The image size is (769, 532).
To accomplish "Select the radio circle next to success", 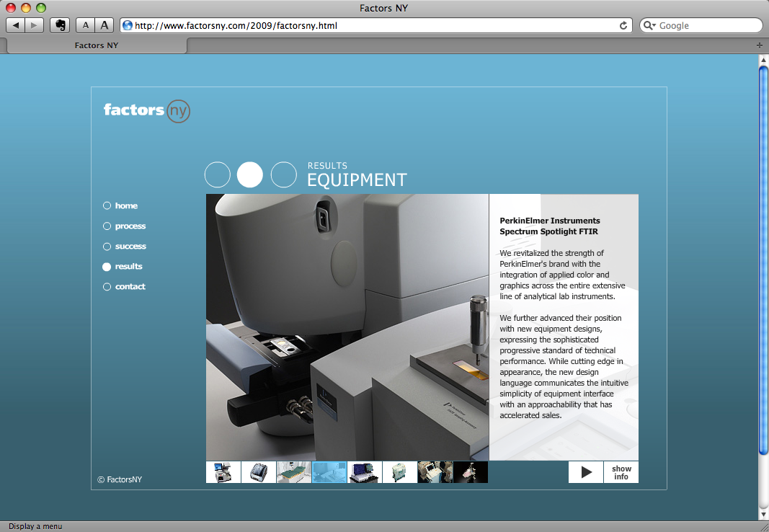I will pyautogui.click(x=107, y=246).
